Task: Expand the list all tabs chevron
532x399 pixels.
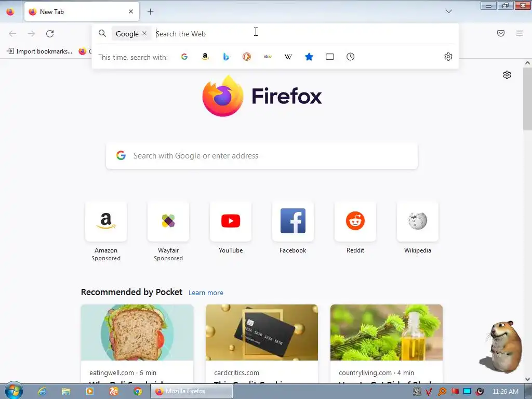Action: coord(448,11)
